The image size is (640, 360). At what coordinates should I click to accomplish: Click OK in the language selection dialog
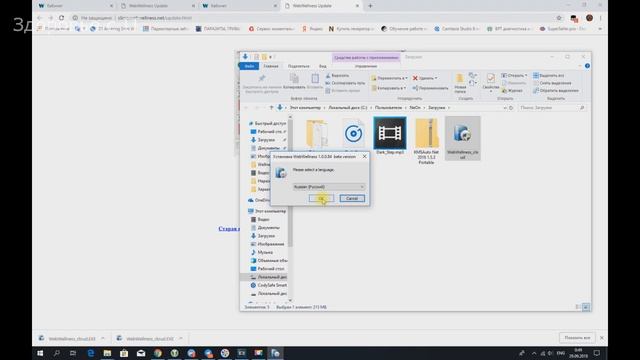(321, 198)
